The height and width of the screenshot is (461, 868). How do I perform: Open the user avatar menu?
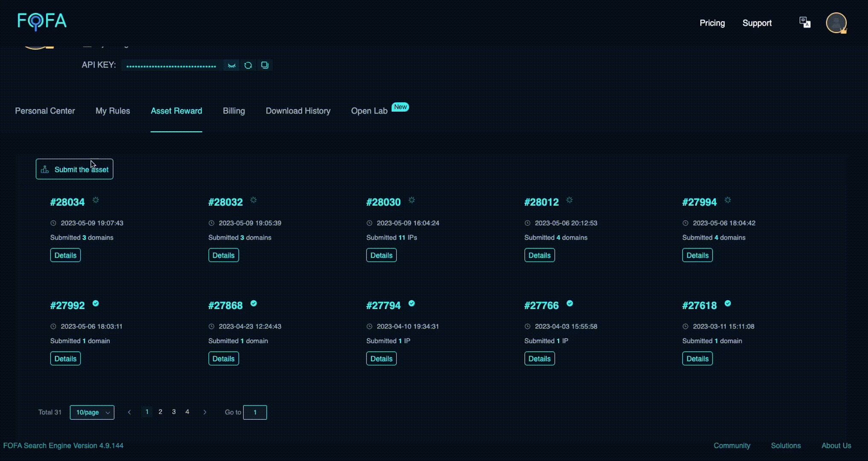[x=836, y=23]
